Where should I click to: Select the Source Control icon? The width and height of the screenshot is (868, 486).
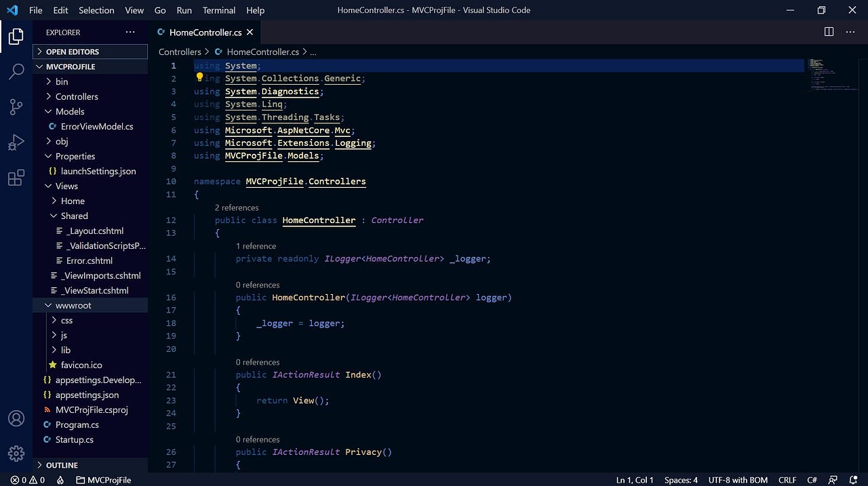pos(16,106)
